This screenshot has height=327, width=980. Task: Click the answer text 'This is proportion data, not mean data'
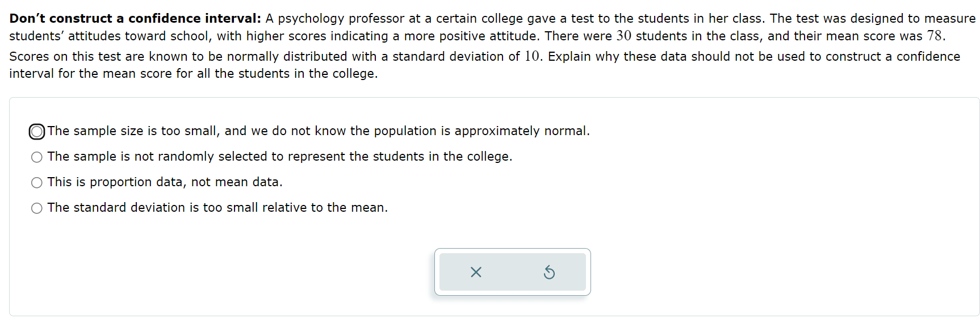pyautogui.click(x=165, y=182)
